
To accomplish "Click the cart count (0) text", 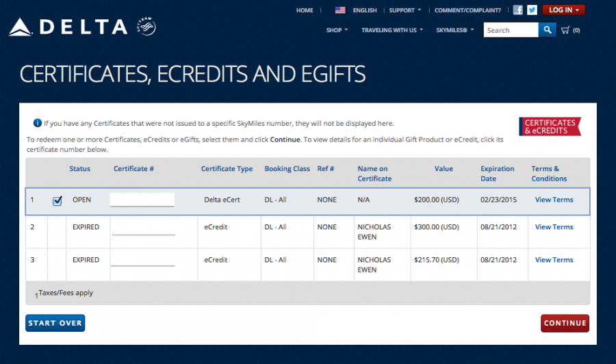I will point(576,30).
